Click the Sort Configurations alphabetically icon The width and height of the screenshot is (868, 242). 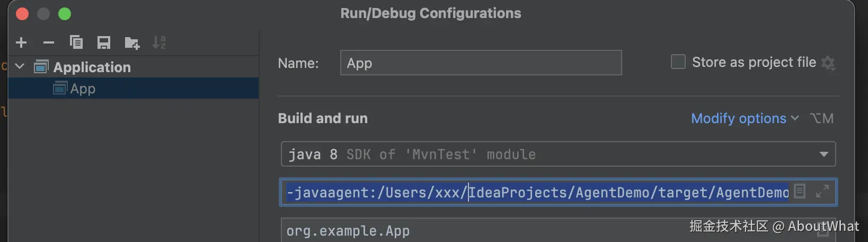point(159,42)
